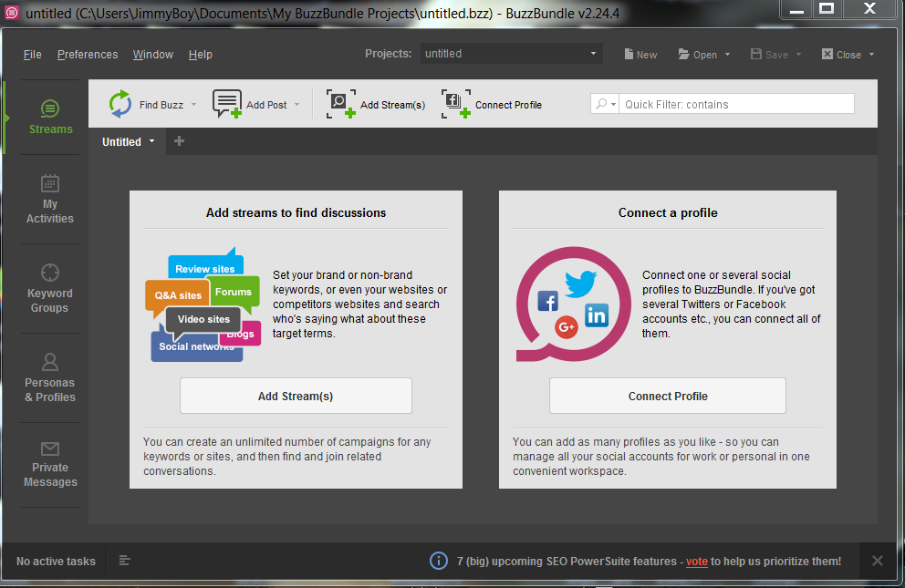Viewport: 905px width, 588px height.
Task: Click the Forums bubble
Action: [x=234, y=293]
